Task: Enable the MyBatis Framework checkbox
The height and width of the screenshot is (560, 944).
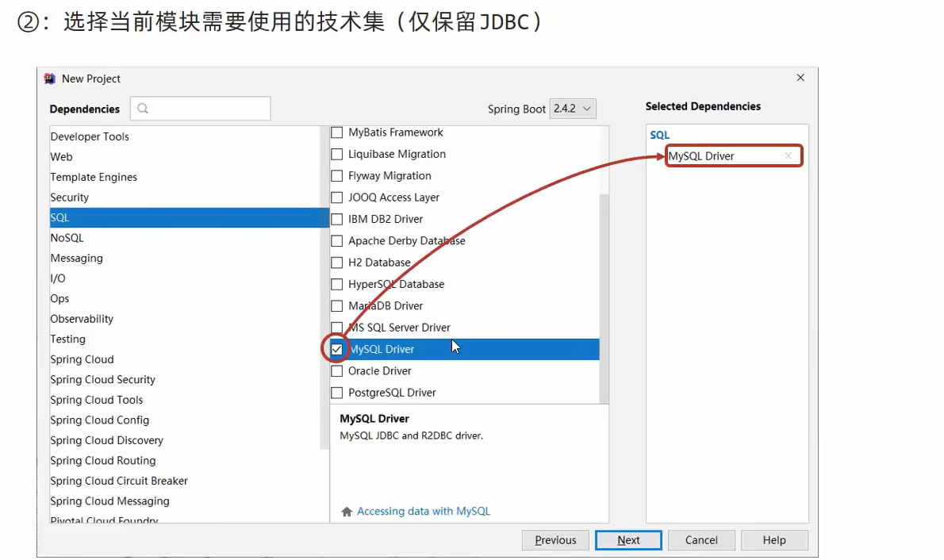Action: (x=337, y=132)
